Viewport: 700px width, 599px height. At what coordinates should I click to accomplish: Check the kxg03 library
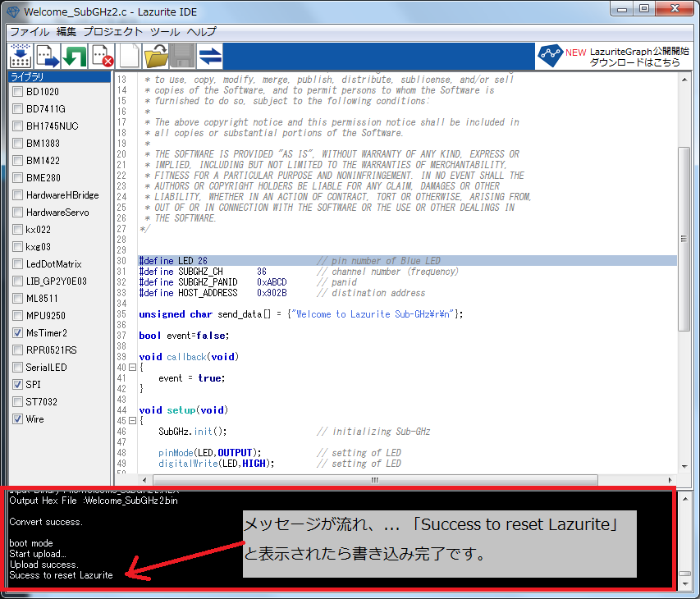click(x=17, y=246)
